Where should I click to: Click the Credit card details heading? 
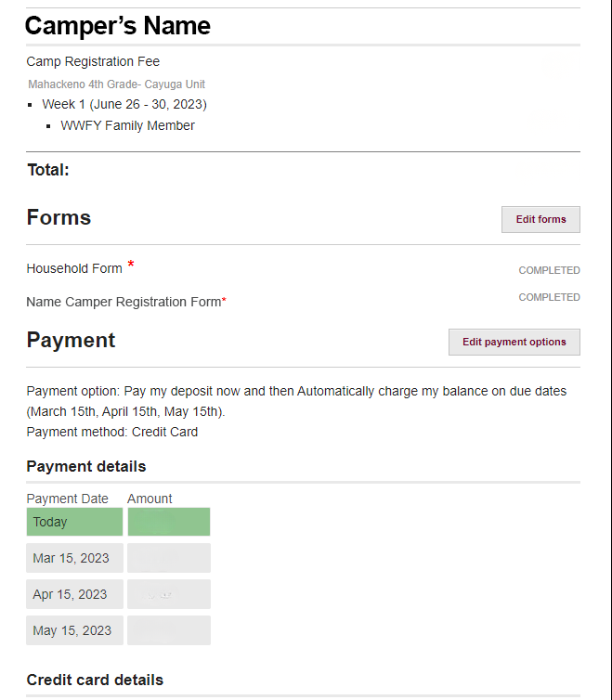click(x=95, y=680)
